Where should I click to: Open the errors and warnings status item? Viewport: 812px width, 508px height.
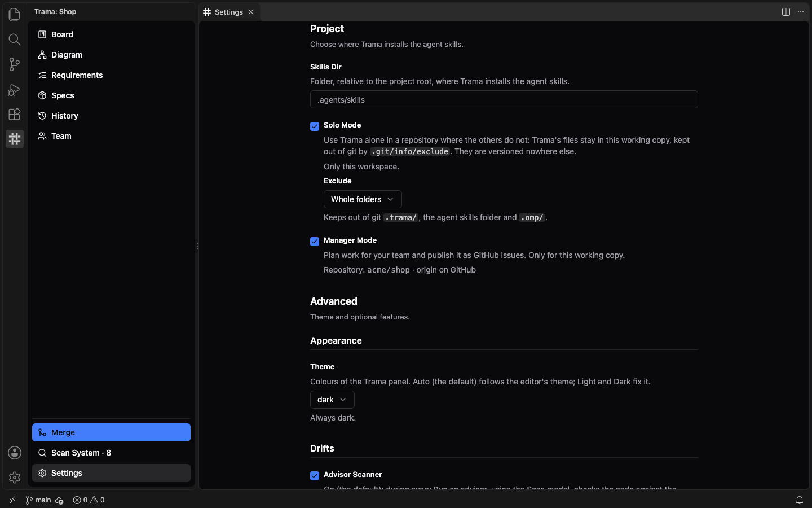pyautogui.click(x=89, y=500)
